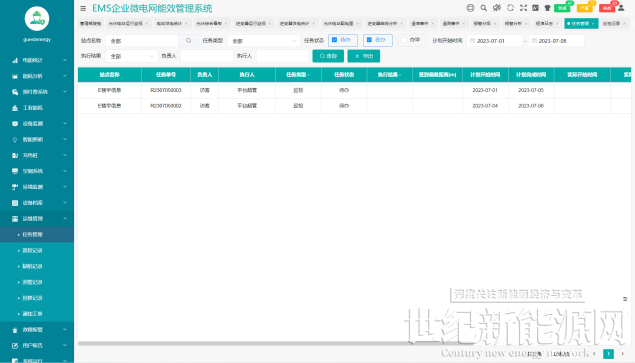635x363 pixels.
Task: Open the magnifier search icon in header
Action: click(x=484, y=8)
